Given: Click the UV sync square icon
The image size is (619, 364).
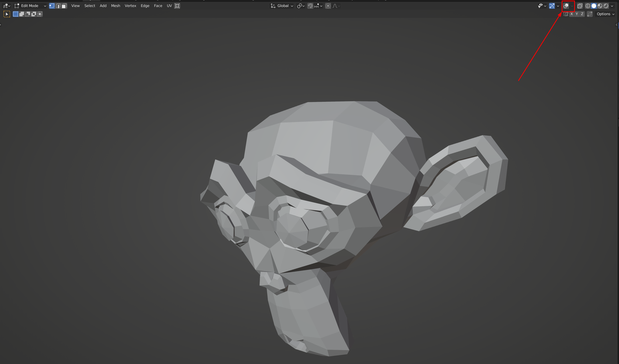Looking at the screenshot, I should 177,6.
